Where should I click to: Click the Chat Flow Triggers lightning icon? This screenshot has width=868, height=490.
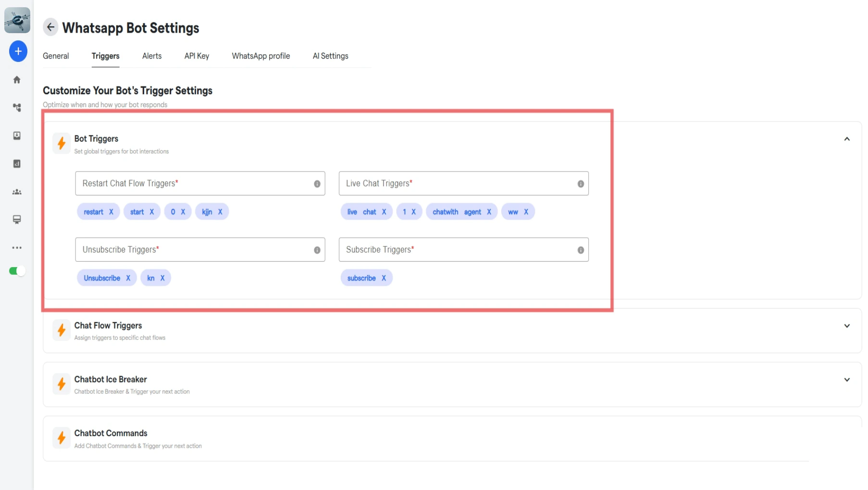tap(62, 330)
